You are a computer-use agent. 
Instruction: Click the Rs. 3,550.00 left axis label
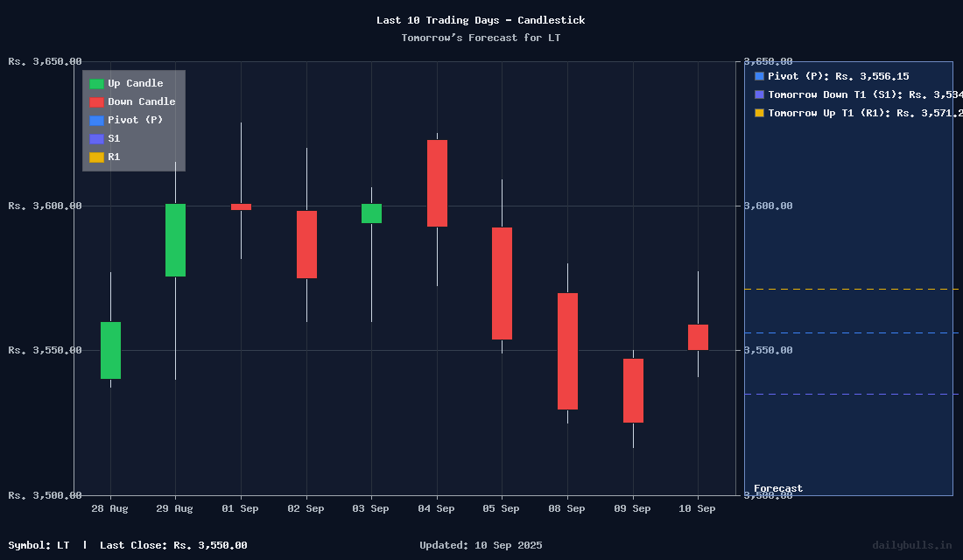[45, 350]
